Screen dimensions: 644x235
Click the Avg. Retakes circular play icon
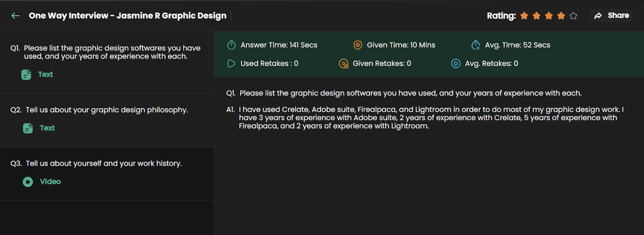456,64
